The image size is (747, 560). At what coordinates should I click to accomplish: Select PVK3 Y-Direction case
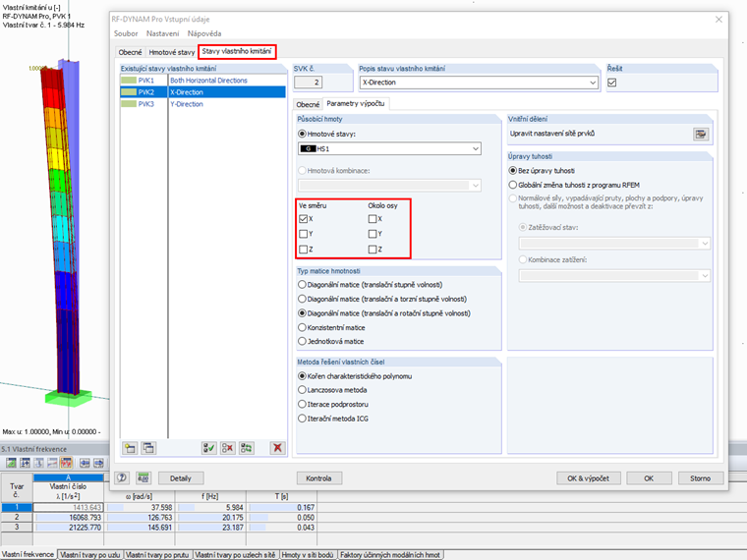pos(202,104)
